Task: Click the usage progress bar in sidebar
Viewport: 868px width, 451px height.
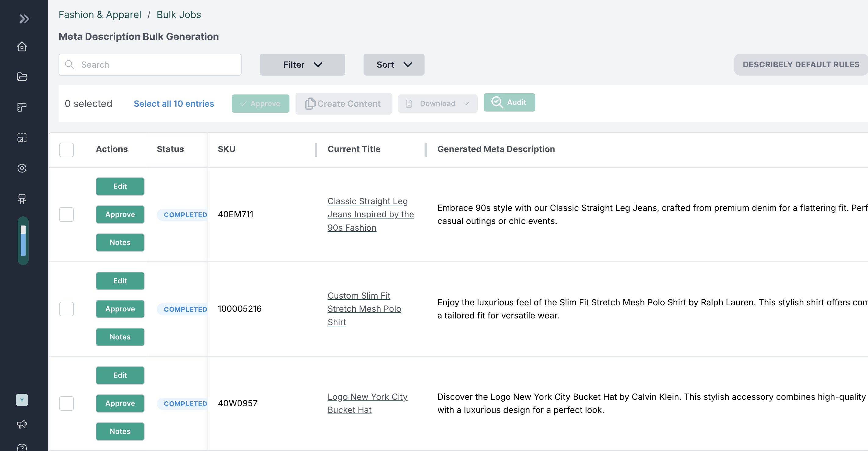Action: [x=23, y=241]
